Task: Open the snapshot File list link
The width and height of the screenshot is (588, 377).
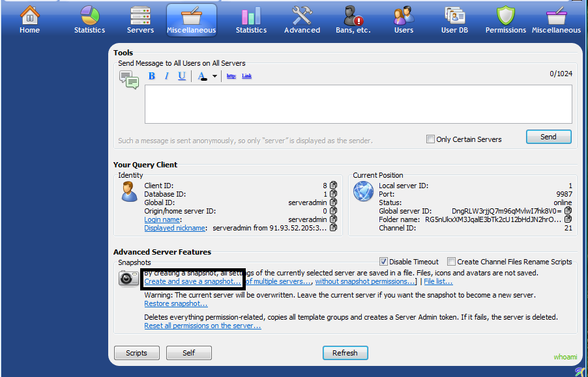Action: (438, 281)
